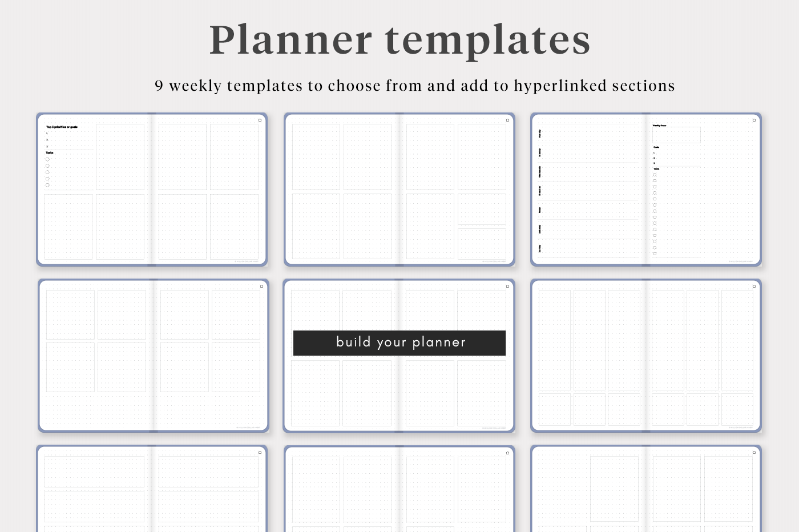Click the home icon on the Weekly focus template
This screenshot has width=799, height=532.
[x=754, y=120]
